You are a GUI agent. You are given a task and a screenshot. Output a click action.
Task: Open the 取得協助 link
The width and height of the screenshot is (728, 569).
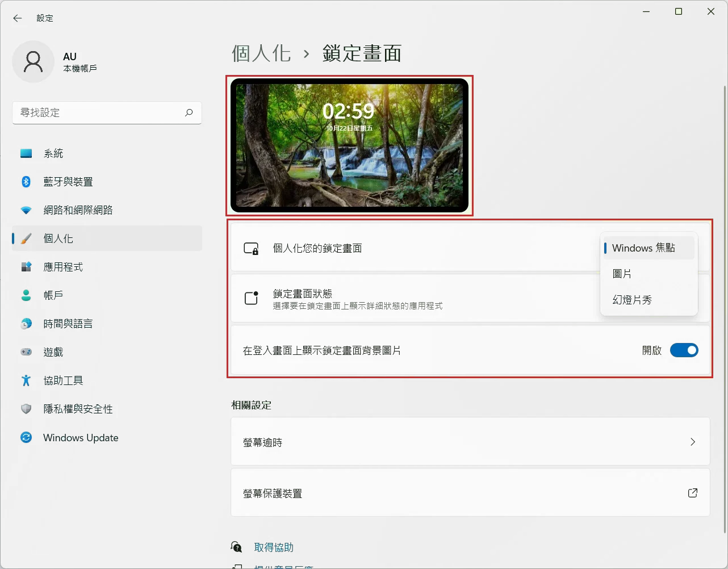[x=274, y=547]
